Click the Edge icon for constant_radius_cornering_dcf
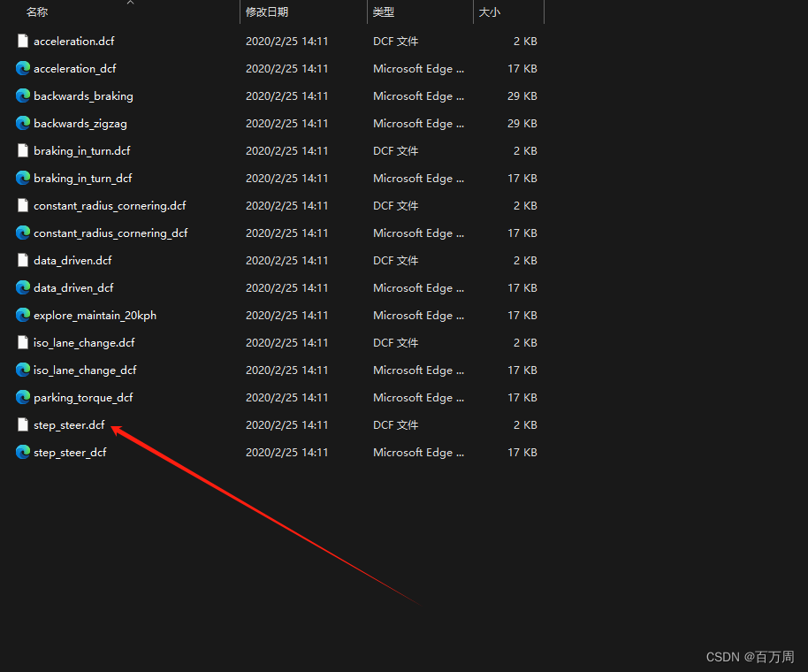Viewport: 808px width, 672px height. click(x=23, y=233)
